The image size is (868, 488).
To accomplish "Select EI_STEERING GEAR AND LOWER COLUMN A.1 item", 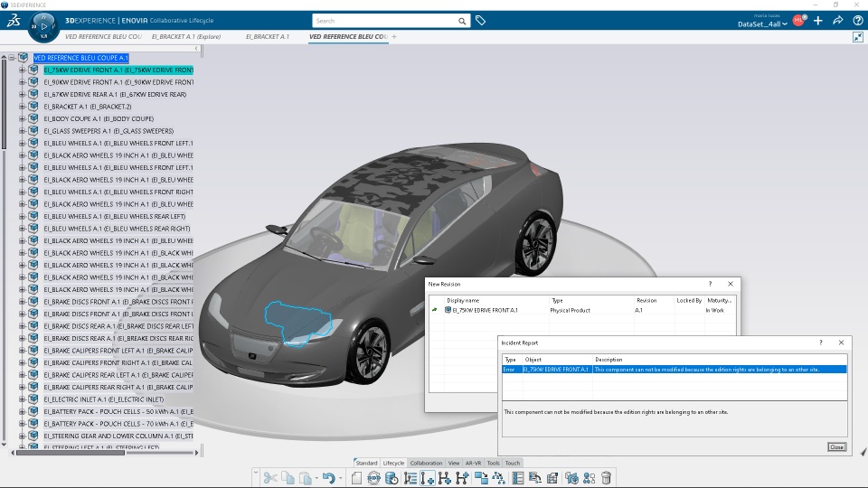I will (118, 436).
